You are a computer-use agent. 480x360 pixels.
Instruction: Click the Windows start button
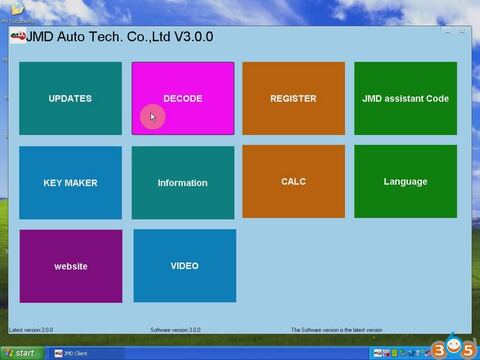point(22,353)
